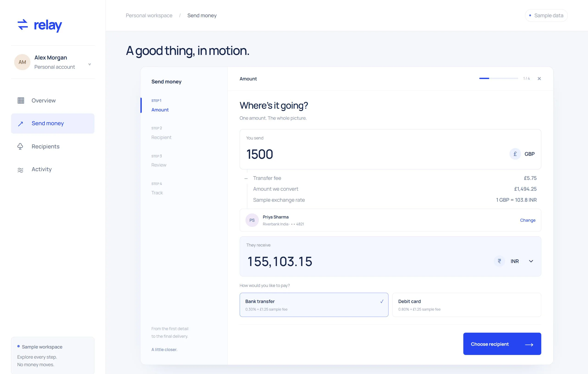588x374 pixels.
Task: Collapse the Transfer fee breakdown minus icon
Action: 246,178
